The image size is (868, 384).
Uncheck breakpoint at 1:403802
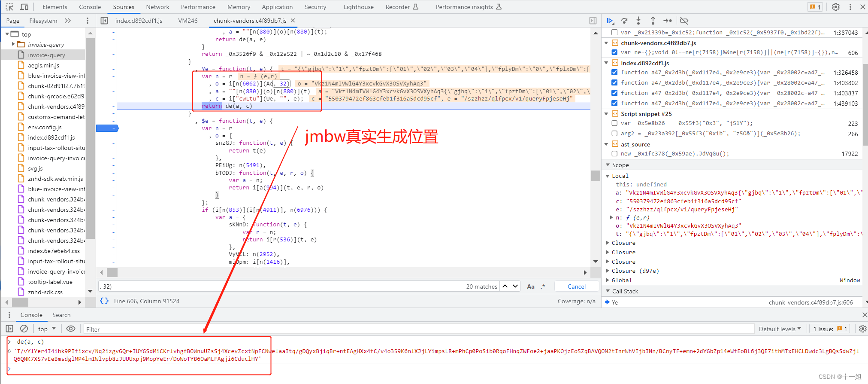pyautogui.click(x=614, y=82)
